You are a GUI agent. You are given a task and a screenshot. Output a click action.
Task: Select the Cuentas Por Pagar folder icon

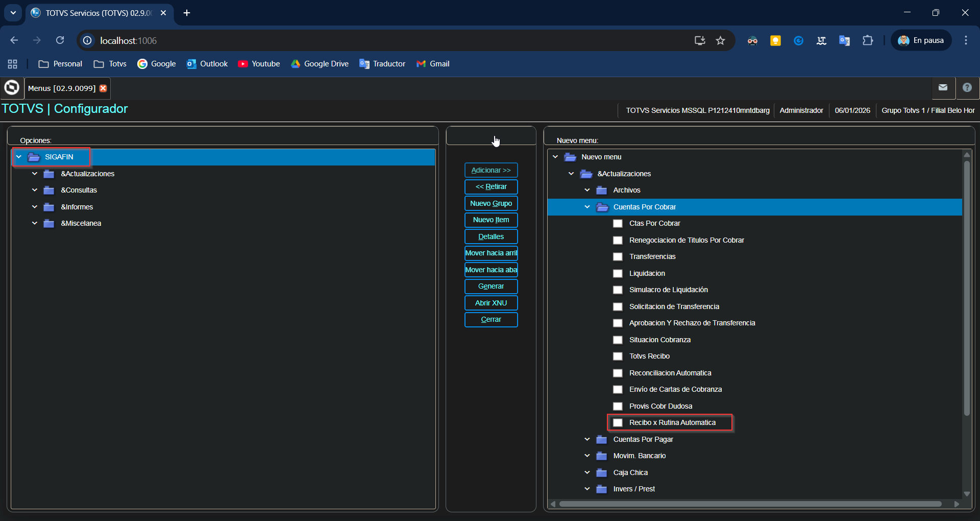click(x=602, y=439)
